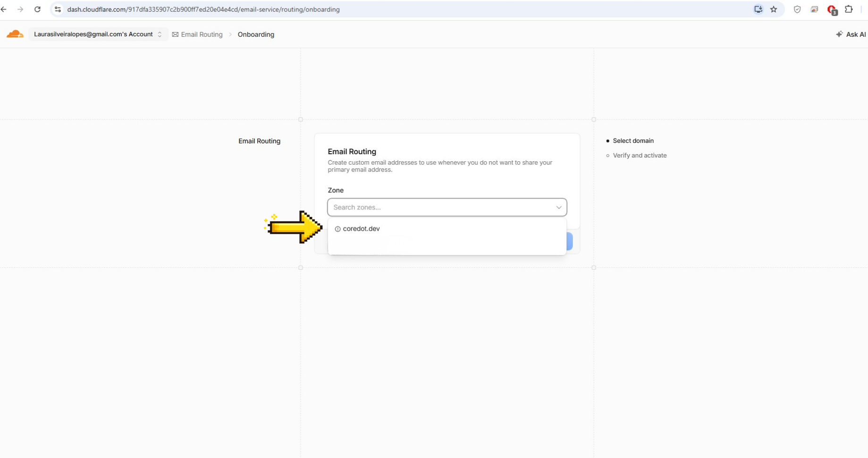The image size is (868, 458).
Task: Bookmark this page with the star icon
Action: pyautogui.click(x=774, y=9)
